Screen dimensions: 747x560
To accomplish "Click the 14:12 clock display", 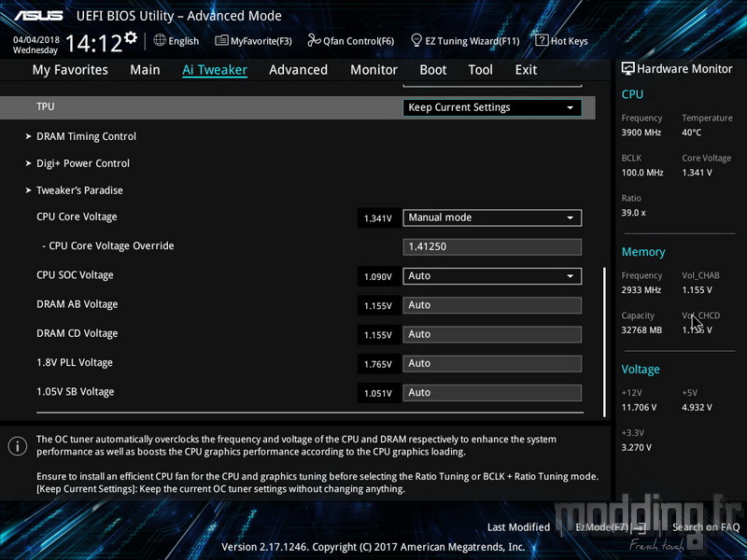I will pyautogui.click(x=93, y=43).
